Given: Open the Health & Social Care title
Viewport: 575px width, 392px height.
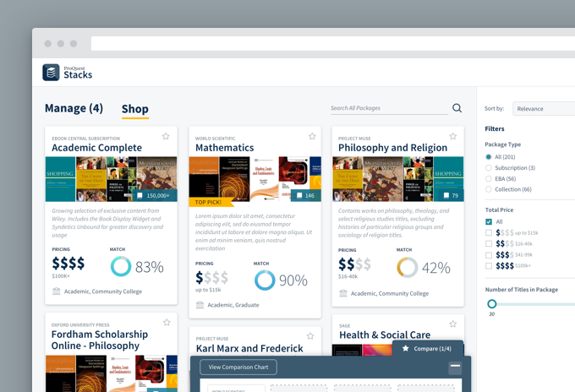Looking at the screenshot, I should (385, 335).
